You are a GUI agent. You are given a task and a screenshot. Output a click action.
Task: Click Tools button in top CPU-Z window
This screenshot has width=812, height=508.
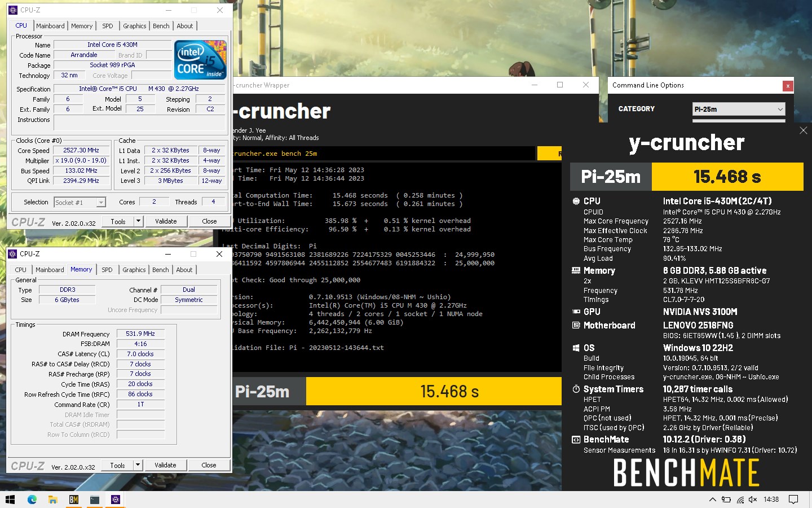tap(118, 221)
